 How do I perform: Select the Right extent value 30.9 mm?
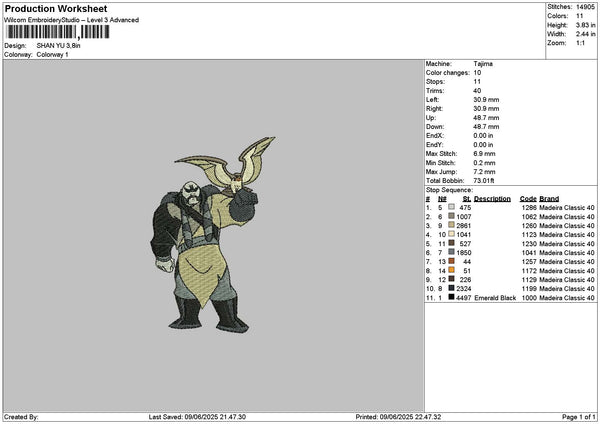coord(486,109)
